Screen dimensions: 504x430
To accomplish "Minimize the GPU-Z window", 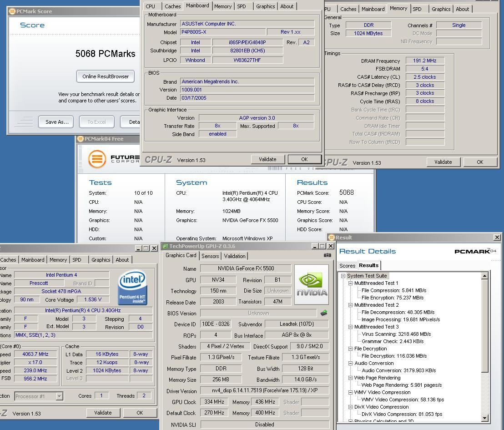I will pyautogui.click(x=315, y=246).
